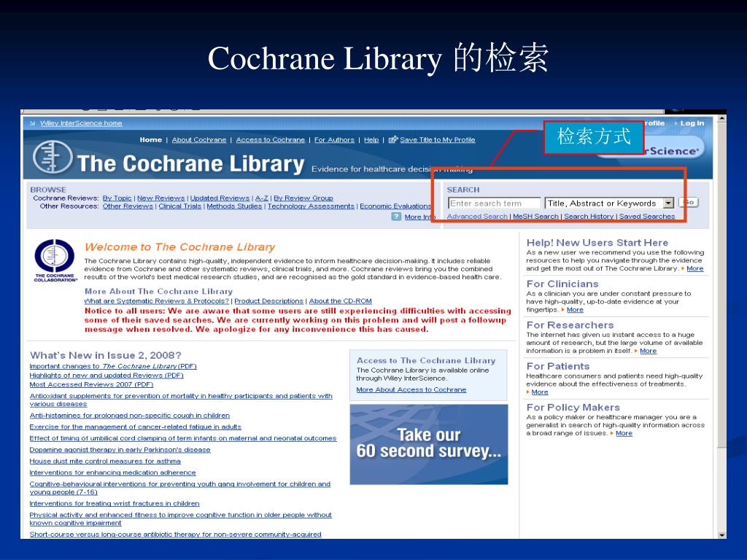The image size is (747, 560).
Task: Open Highlights of new and updated Reviews PDF
Action: tap(107, 376)
